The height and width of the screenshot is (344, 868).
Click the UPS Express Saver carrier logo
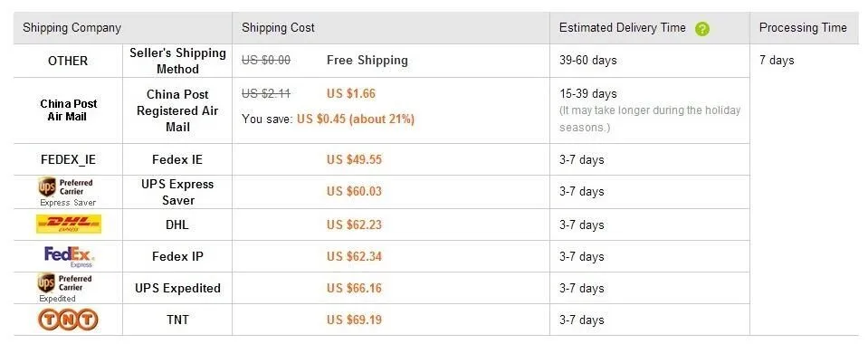click(x=68, y=192)
